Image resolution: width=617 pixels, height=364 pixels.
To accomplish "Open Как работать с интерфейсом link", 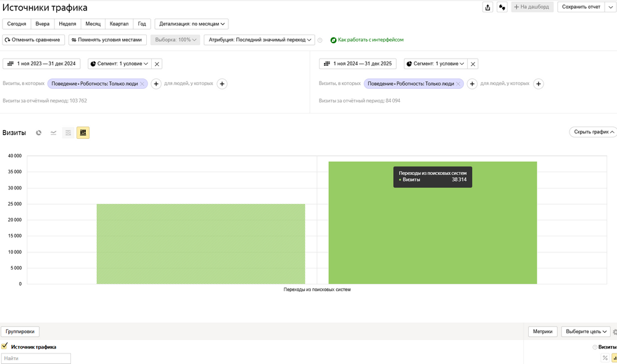I will [x=370, y=40].
